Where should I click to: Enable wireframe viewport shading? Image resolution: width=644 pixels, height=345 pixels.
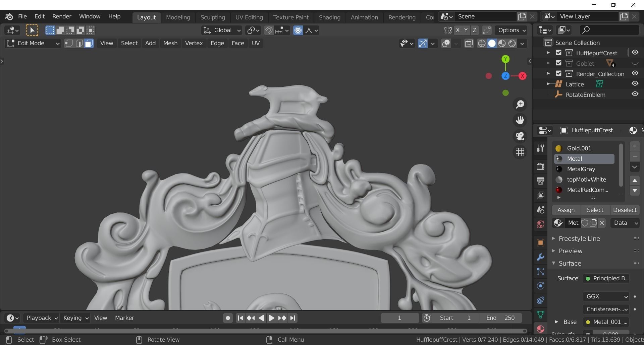coord(482,44)
